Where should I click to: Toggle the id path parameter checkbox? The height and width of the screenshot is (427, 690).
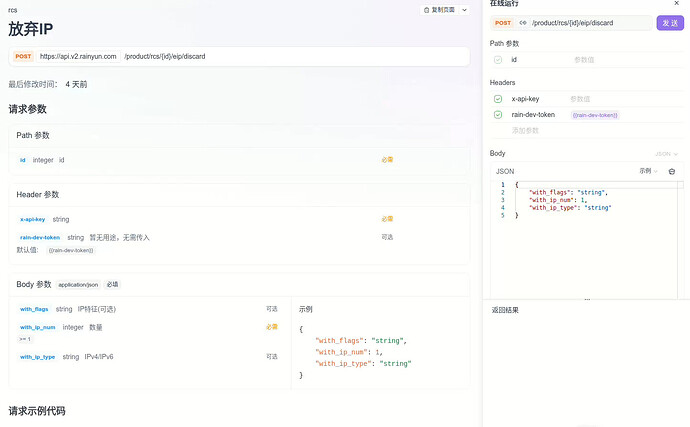pos(498,60)
